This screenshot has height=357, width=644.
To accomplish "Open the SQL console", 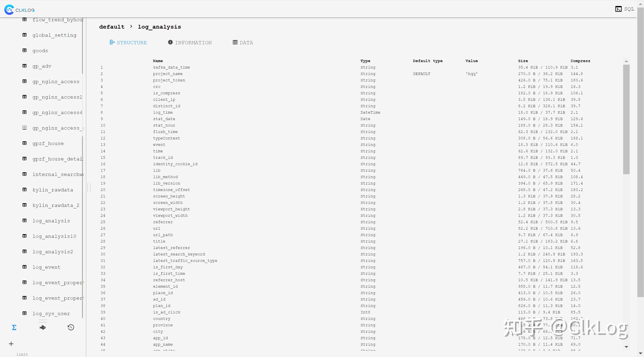I will pos(624,9).
